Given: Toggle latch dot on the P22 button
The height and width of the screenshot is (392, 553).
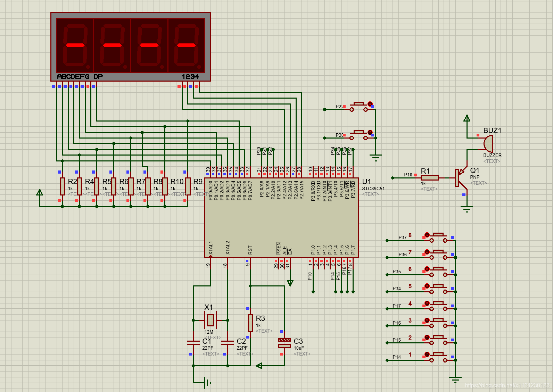Looking at the screenshot, I should pyautogui.click(x=370, y=104).
